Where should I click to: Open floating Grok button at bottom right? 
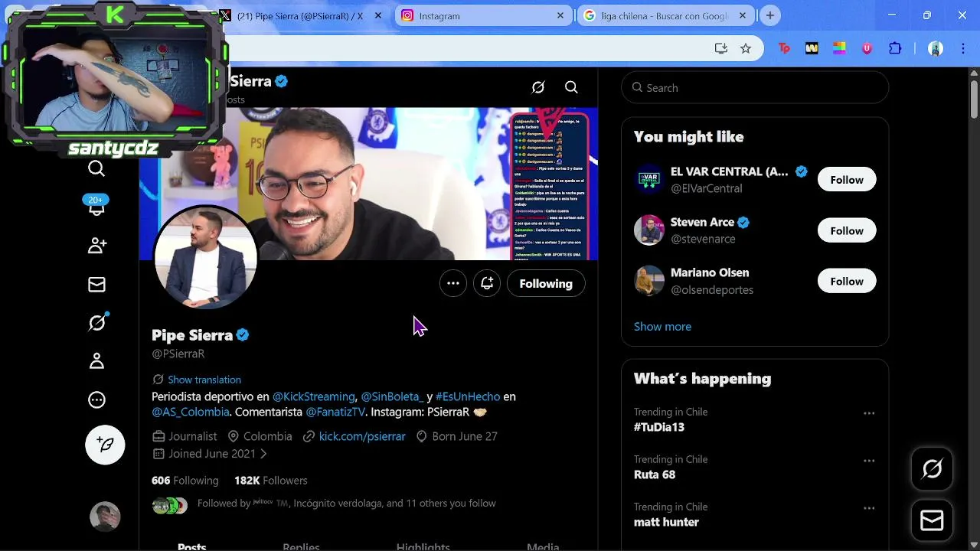(932, 469)
